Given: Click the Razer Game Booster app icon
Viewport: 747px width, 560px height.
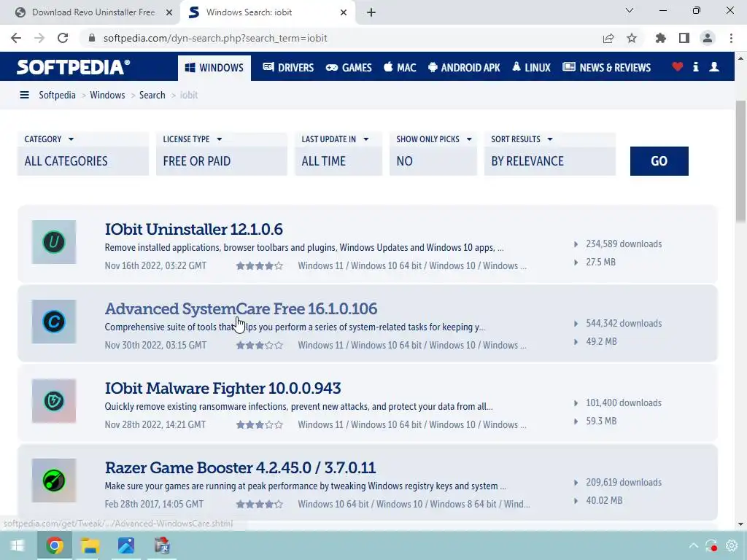Looking at the screenshot, I should pyautogui.click(x=54, y=481).
